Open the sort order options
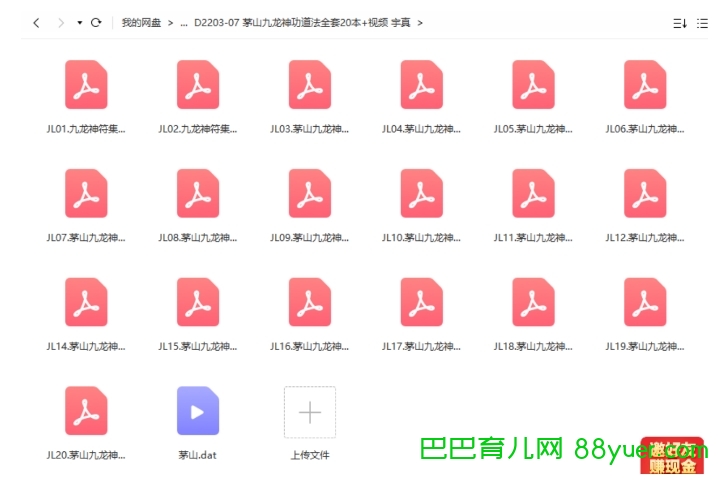The height and width of the screenshot is (481, 721). tap(680, 23)
